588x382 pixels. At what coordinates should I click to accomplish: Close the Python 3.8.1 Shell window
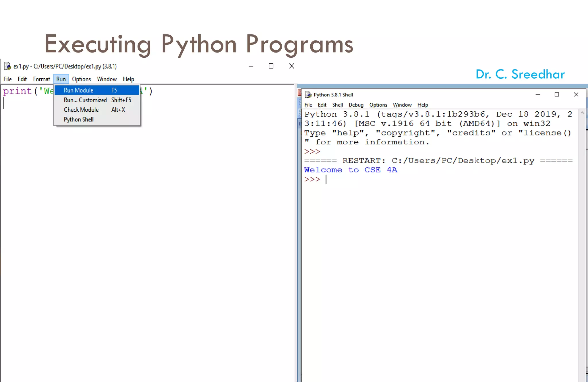coord(576,95)
